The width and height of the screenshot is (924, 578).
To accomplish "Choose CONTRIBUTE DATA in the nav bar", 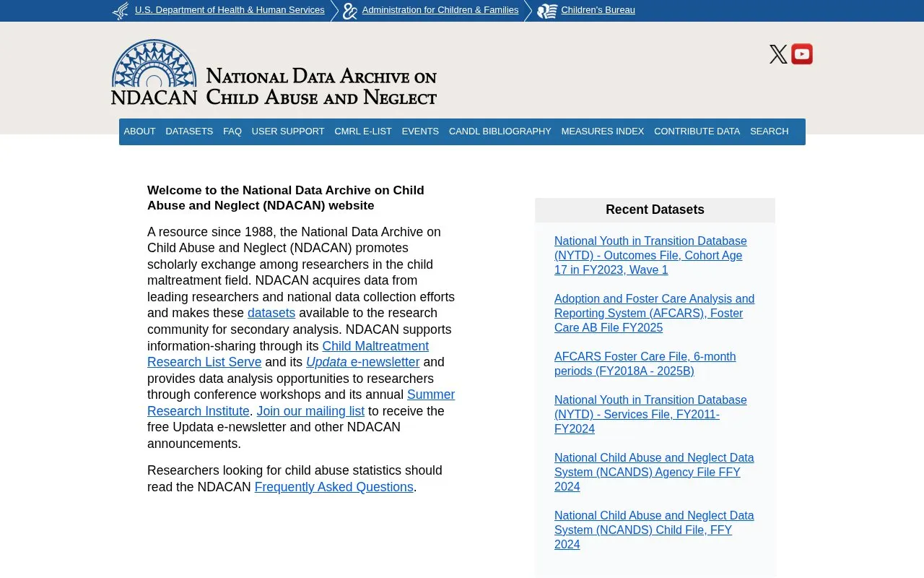I will point(697,131).
